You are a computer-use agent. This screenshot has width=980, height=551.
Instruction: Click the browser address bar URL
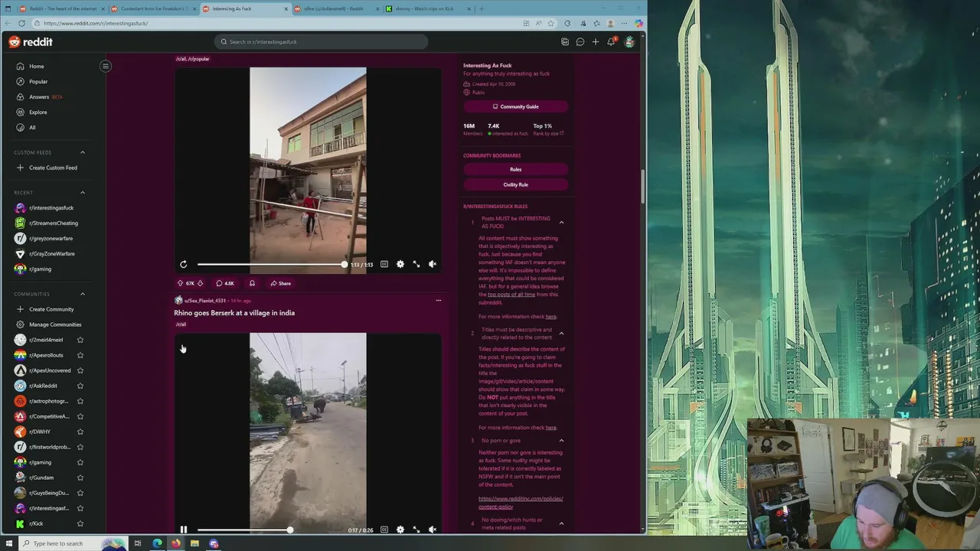(x=96, y=24)
